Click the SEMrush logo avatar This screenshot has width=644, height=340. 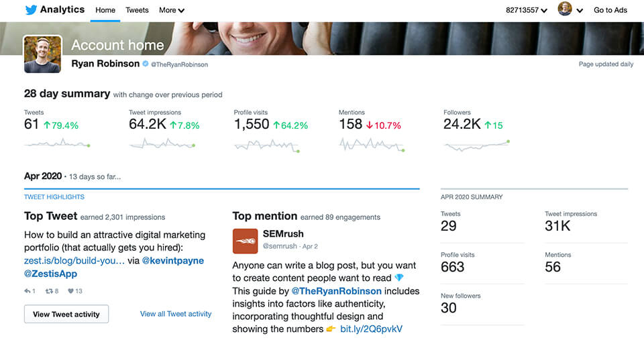(244, 240)
